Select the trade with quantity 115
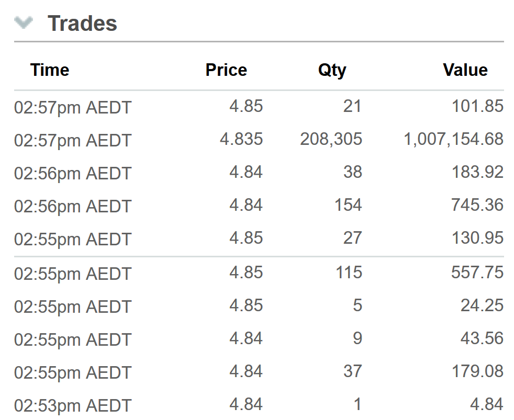514x420 pixels. [259, 273]
